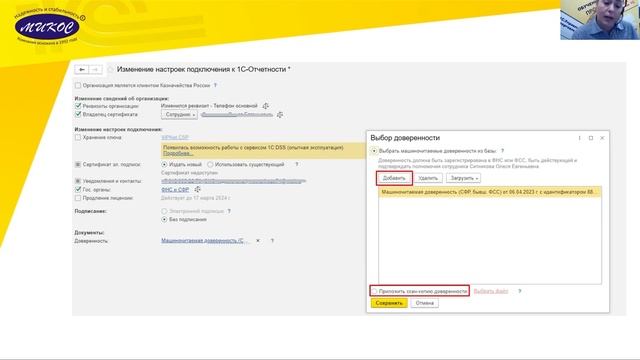Viewport: 640px width, 360px height.
Task: Enable Продление лицензии checkbox
Action: [78, 198]
